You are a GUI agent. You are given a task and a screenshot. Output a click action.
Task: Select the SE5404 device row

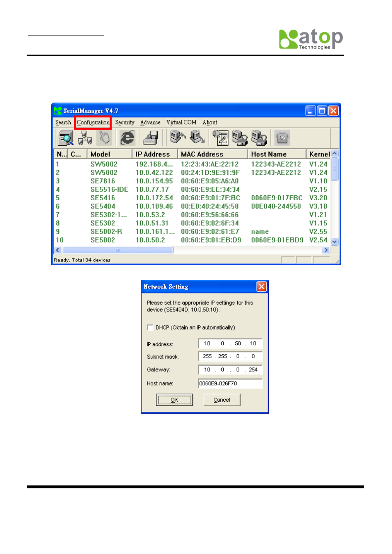point(192,206)
